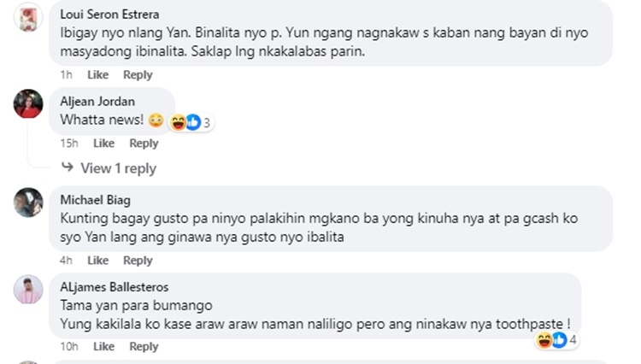Open Michael Biag's name link
The width and height of the screenshot is (641, 364).
(x=95, y=200)
